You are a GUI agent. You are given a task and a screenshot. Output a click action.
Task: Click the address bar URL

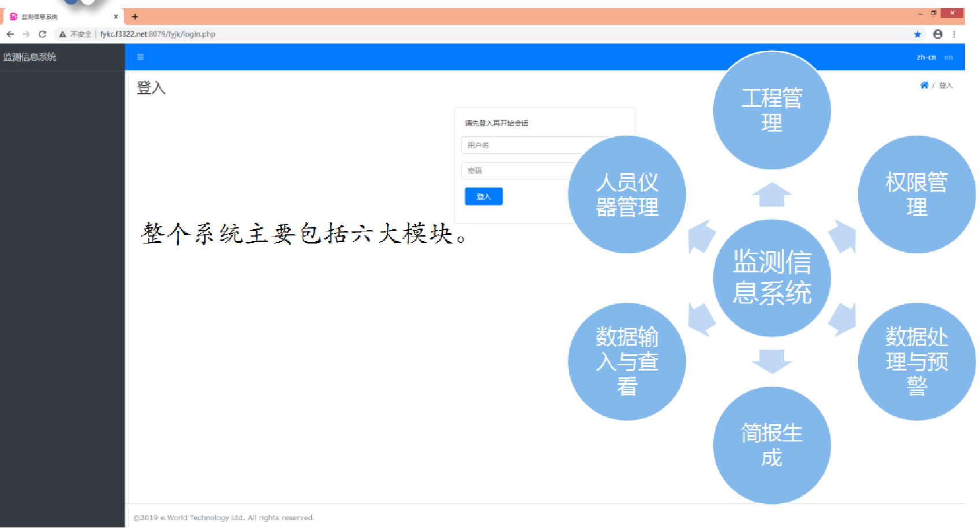tap(158, 34)
